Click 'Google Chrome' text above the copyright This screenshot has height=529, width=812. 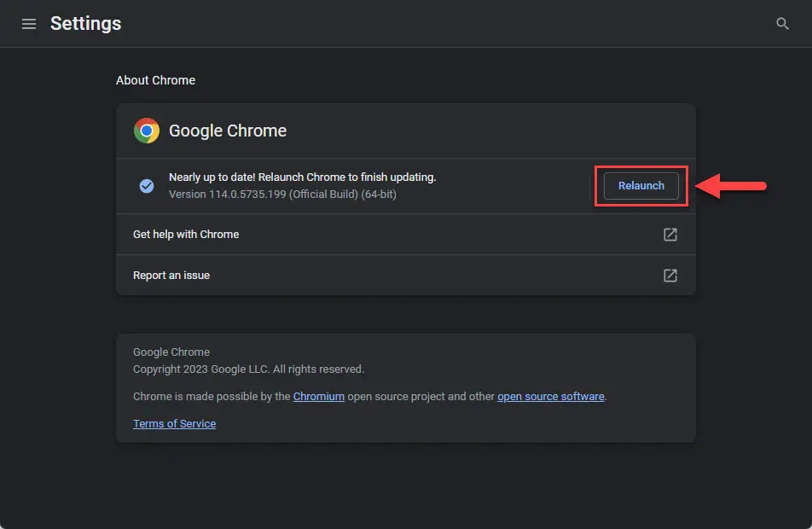[171, 352]
